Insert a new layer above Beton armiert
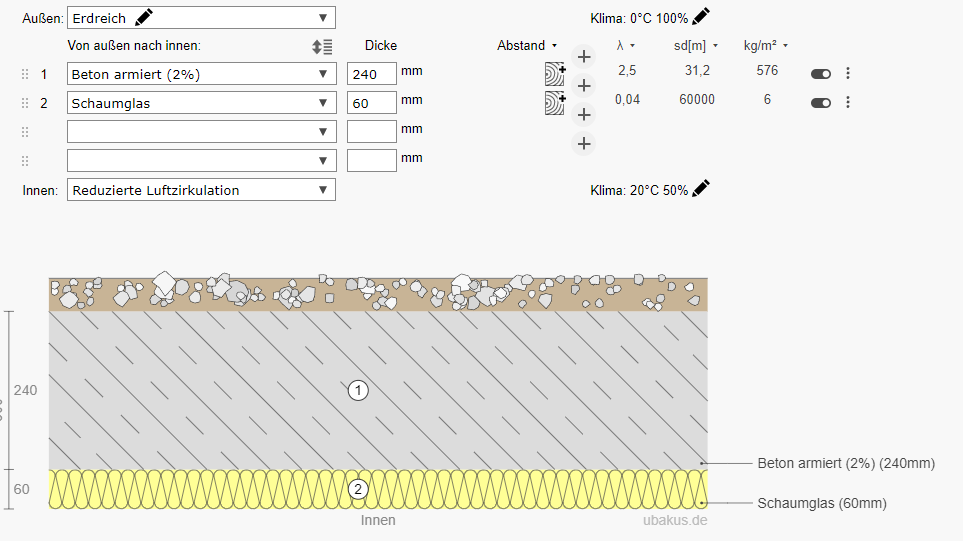The image size is (963, 541). (x=585, y=57)
